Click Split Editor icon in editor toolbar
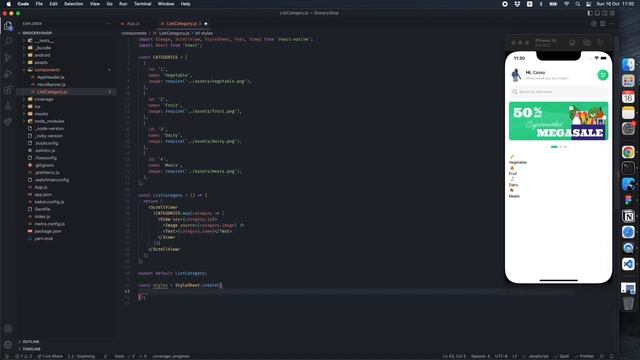The image size is (640, 360). (602, 24)
